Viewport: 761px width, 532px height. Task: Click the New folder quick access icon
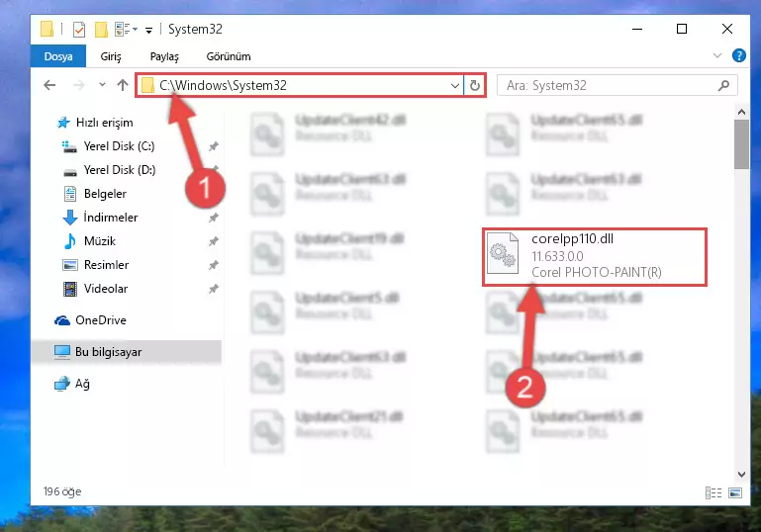101,29
